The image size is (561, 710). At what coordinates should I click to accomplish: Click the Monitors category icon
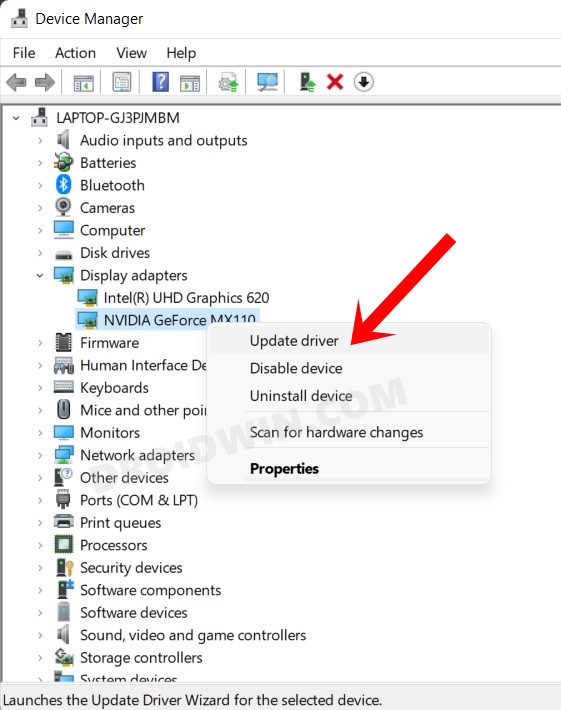pos(63,432)
